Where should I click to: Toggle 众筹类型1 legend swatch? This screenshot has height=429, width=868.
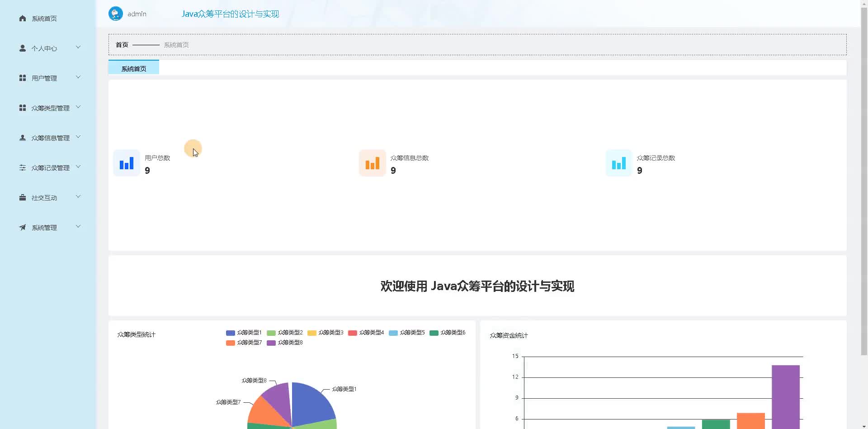pyautogui.click(x=231, y=333)
